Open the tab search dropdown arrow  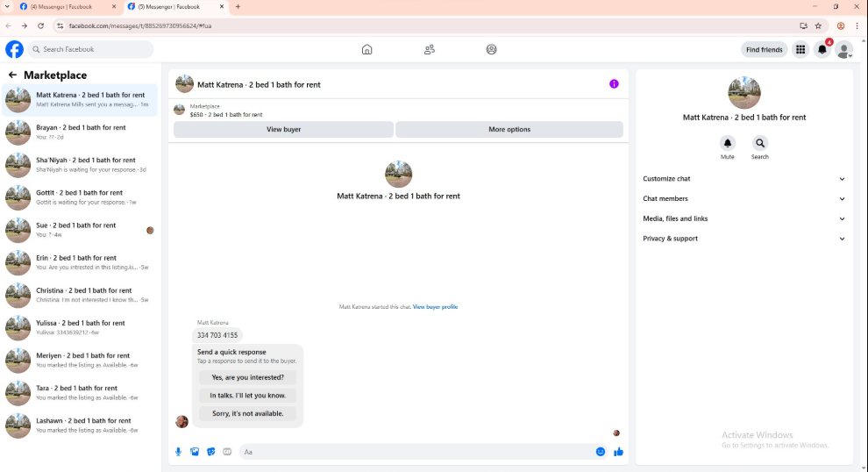point(7,7)
